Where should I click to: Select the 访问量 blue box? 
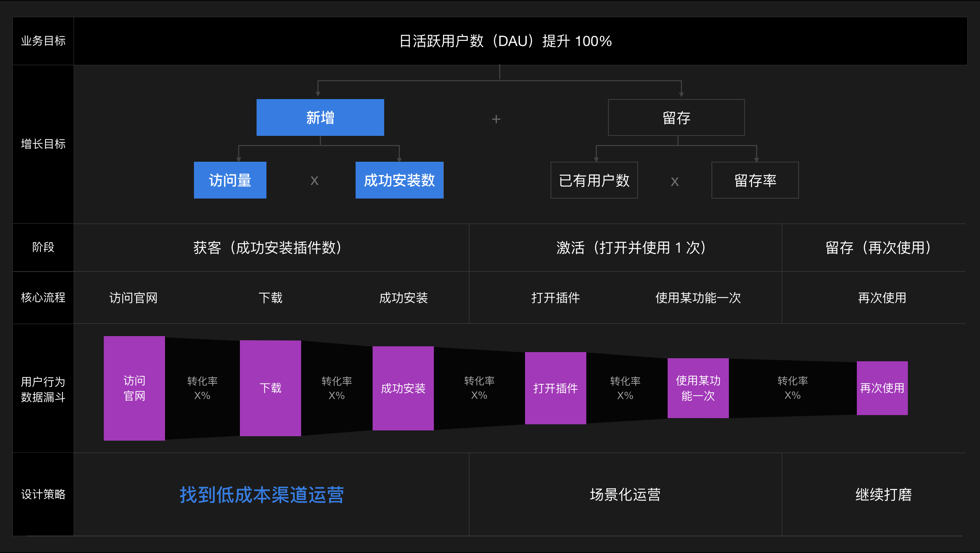[x=230, y=180]
